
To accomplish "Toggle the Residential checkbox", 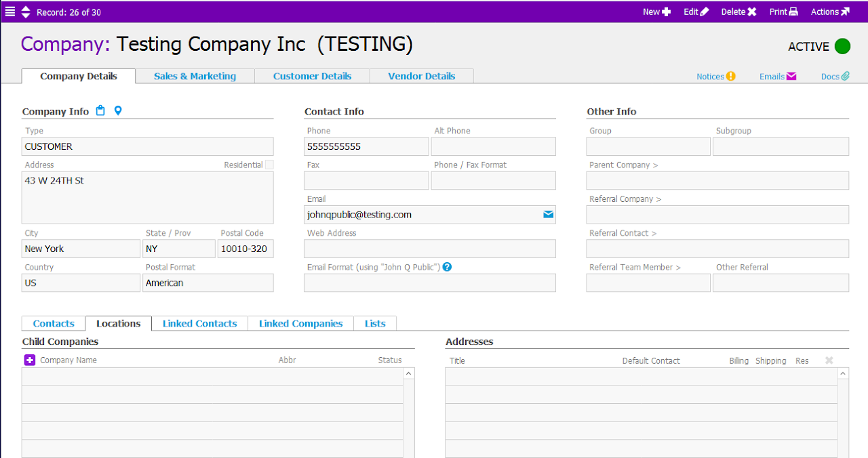I will (269, 165).
